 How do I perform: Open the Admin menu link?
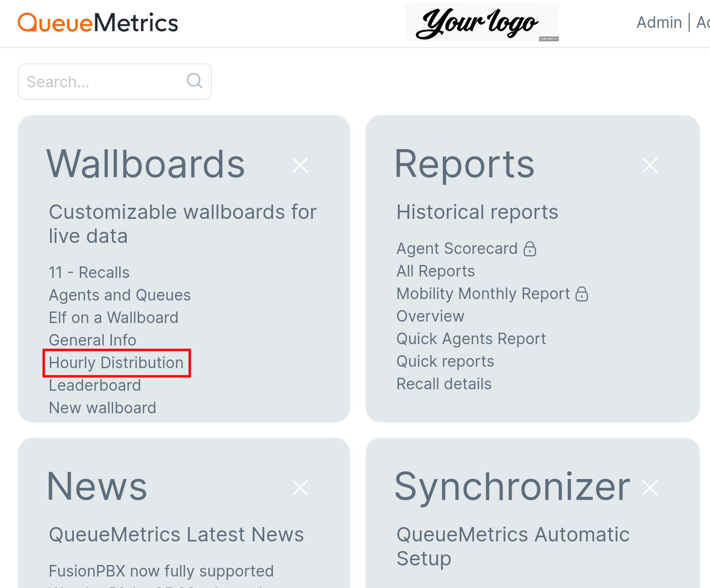(x=659, y=22)
